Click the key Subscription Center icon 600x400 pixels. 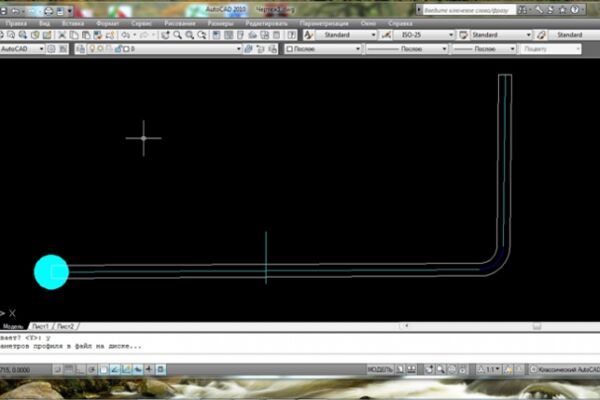click(x=539, y=10)
